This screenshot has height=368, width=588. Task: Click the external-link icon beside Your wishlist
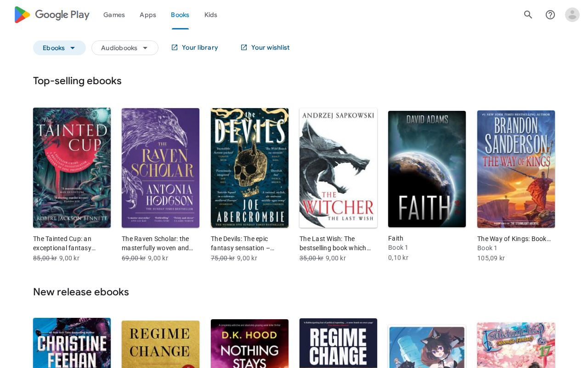[244, 47]
